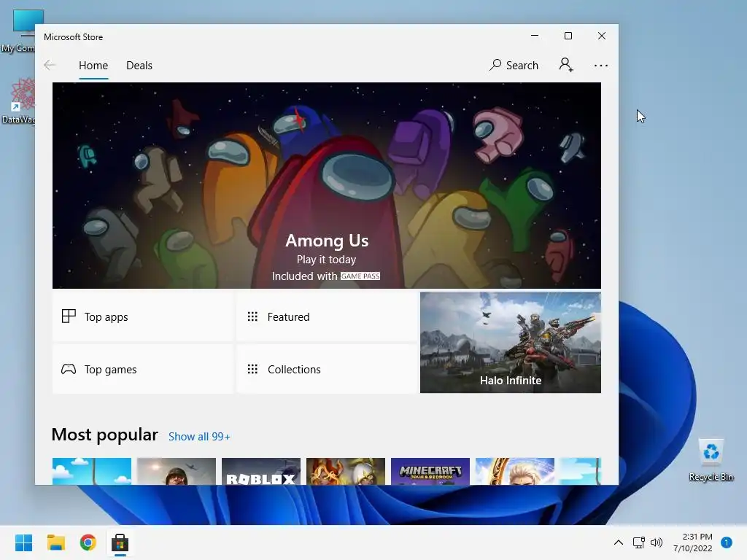Open File Explorer from the taskbar
Screen dimensions: 747x560
tap(55, 542)
